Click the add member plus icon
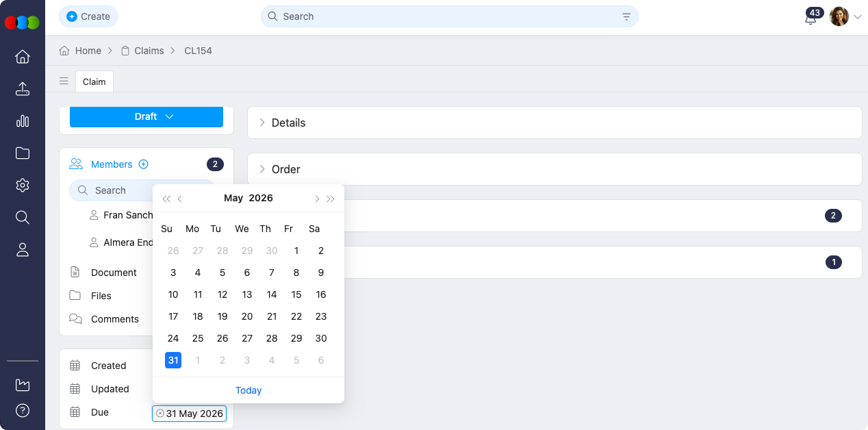Image resolution: width=868 pixels, height=430 pixels. [144, 164]
